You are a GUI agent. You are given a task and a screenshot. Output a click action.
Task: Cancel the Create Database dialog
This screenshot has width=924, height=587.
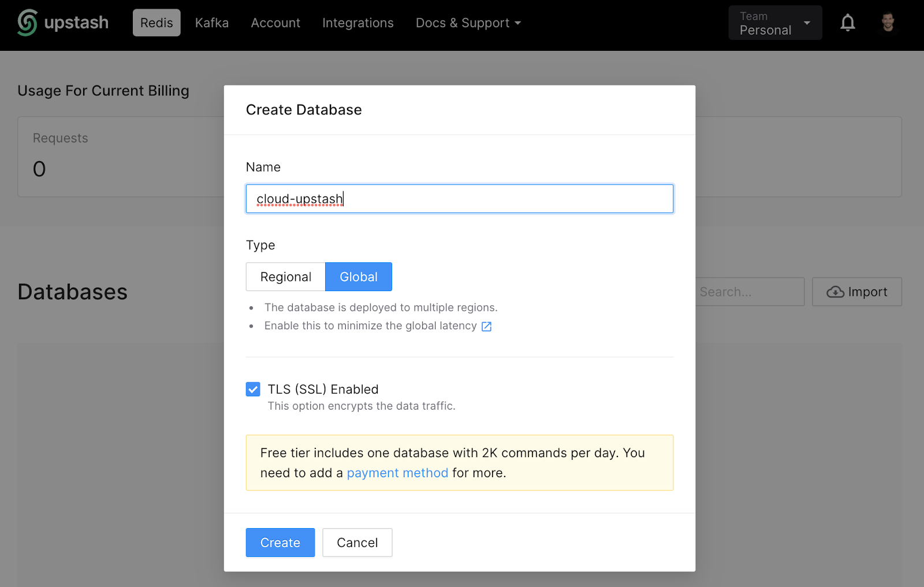[x=357, y=543]
